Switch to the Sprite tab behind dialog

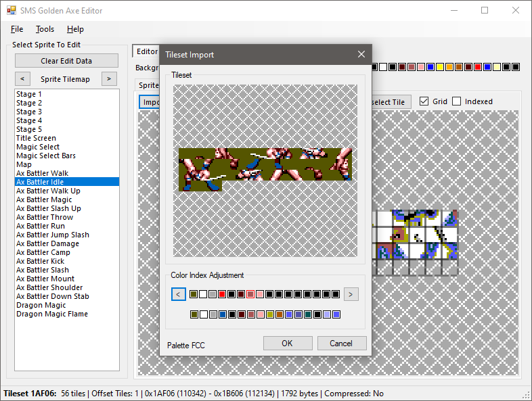(x=148, y=85)
